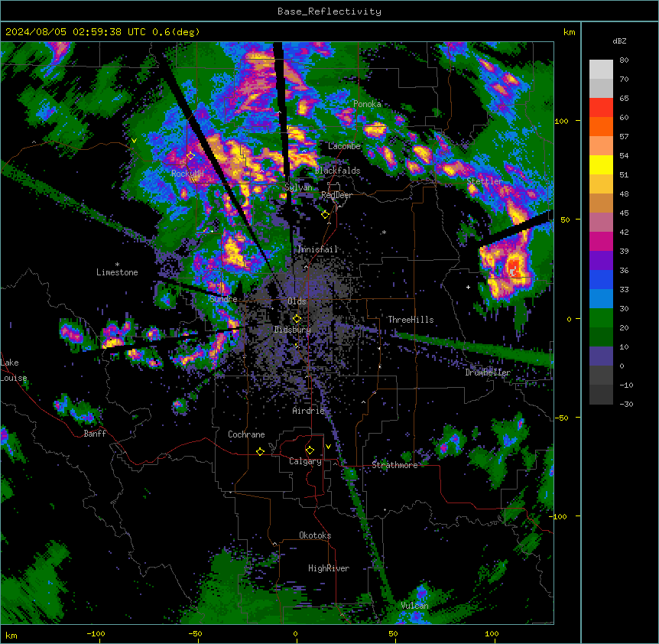The width and height of the screenshot is (659, 644).
Task: Click the Okotoks town label
Action: pos(315,535)
